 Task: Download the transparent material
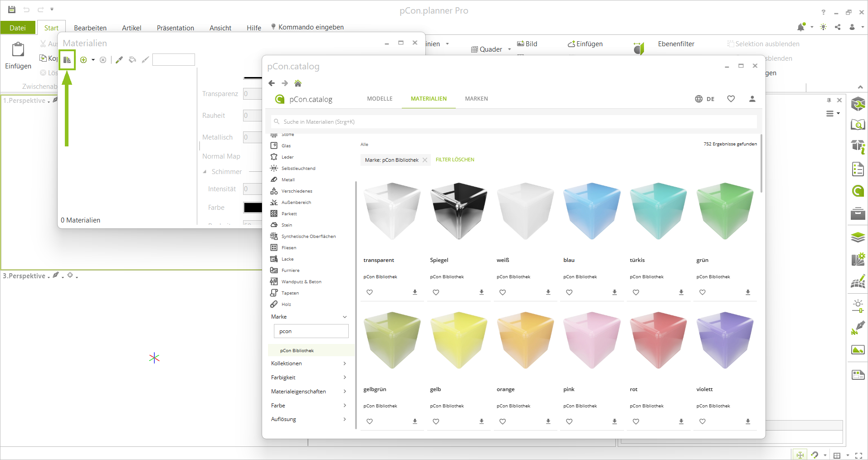(415, 292)
